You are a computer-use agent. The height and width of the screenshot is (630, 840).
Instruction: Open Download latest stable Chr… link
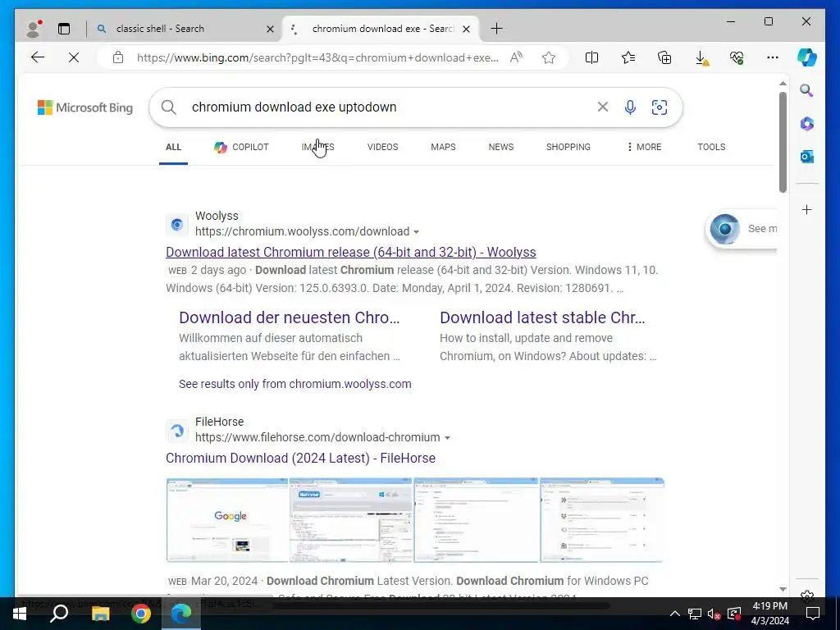coord(542,317)
